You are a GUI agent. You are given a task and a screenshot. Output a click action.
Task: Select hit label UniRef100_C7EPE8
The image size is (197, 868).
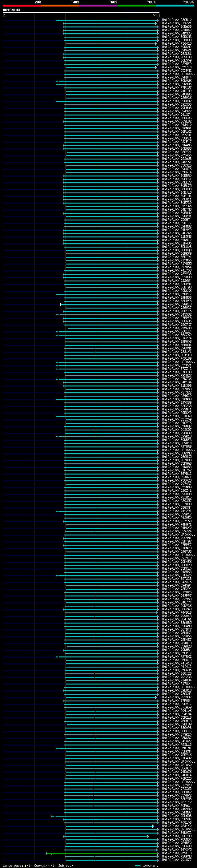[176, 318]
